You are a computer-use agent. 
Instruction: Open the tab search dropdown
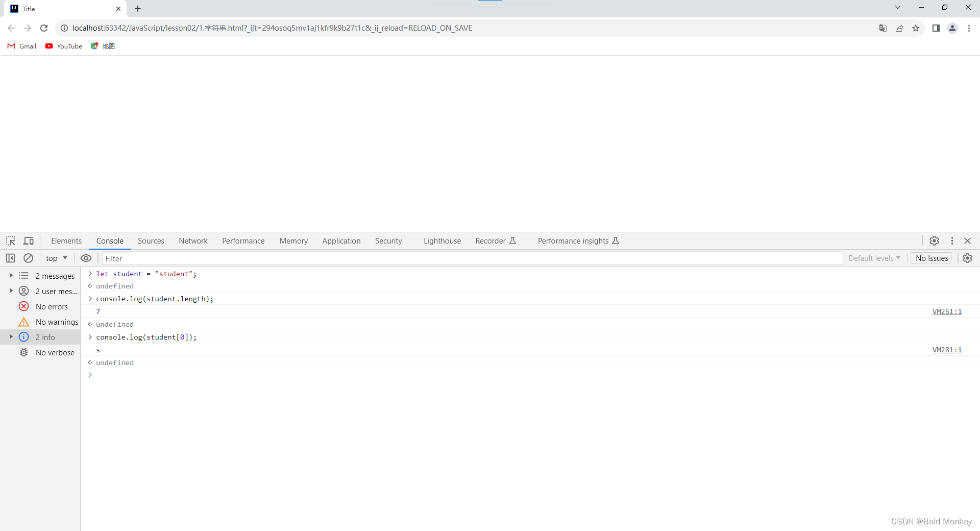pos(898,8)
